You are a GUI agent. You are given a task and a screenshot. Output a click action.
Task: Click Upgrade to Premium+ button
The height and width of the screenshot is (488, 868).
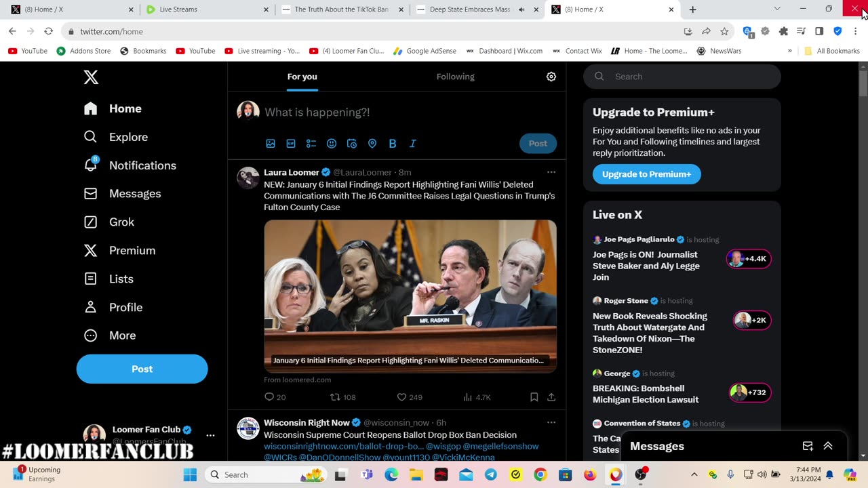pyautogui.click(x=647, y=174)
